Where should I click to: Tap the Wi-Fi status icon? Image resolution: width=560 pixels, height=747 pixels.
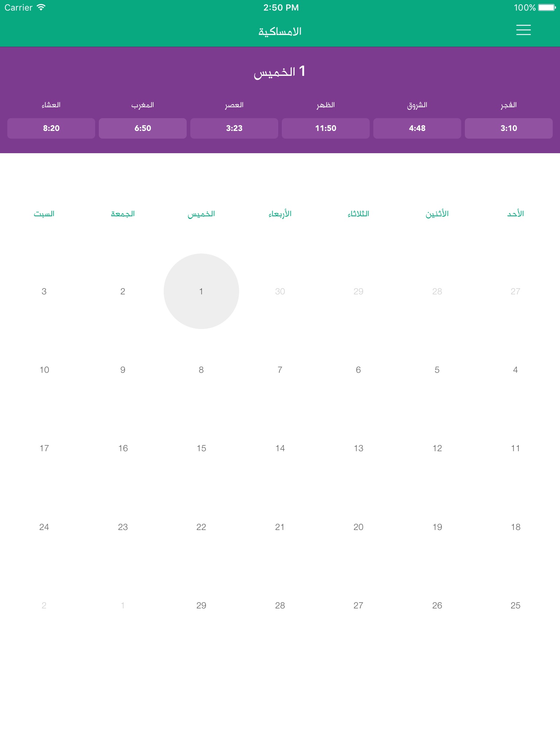41,7
